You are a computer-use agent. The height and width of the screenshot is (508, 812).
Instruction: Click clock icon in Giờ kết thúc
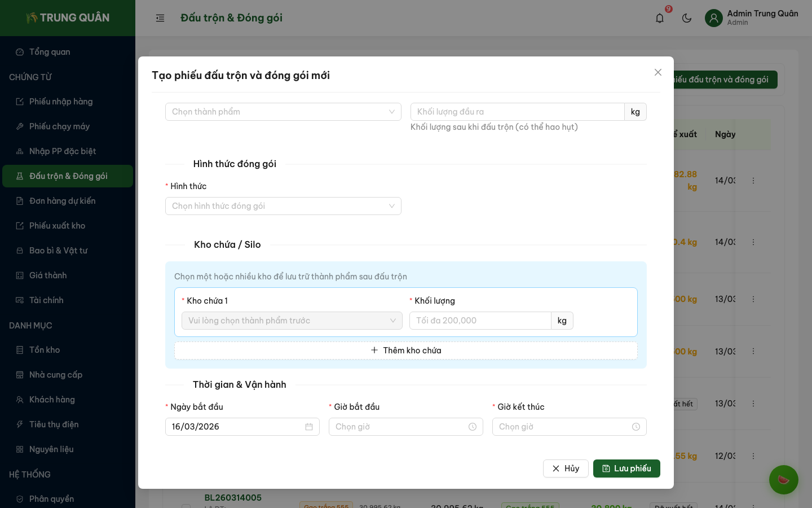(x=636, y=427)
